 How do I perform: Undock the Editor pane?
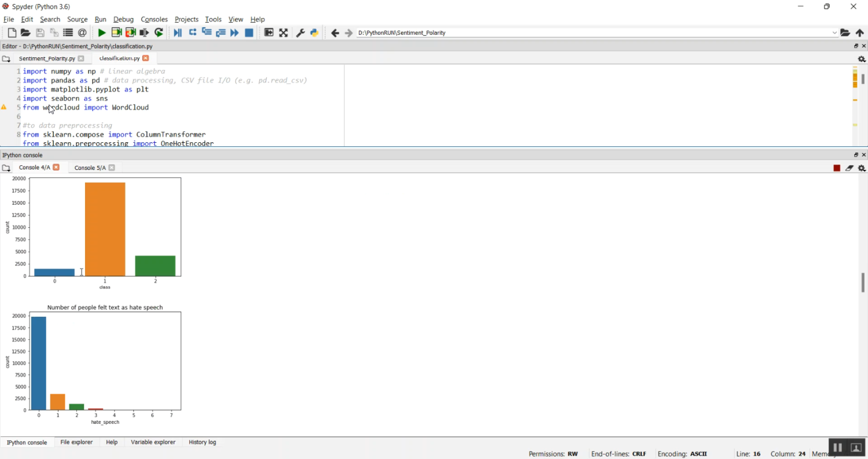pos(856,46)
